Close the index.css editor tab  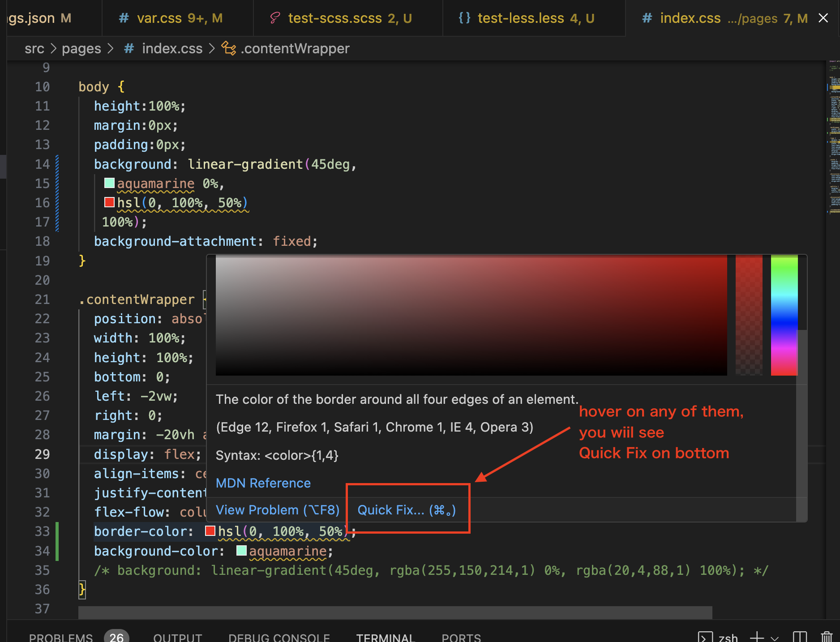[x=823, y=18]
